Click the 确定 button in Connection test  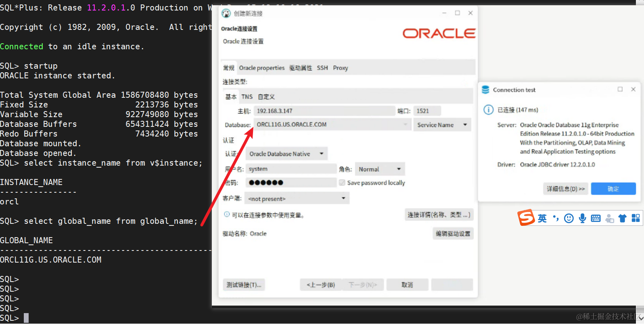(x=613, y=189)
